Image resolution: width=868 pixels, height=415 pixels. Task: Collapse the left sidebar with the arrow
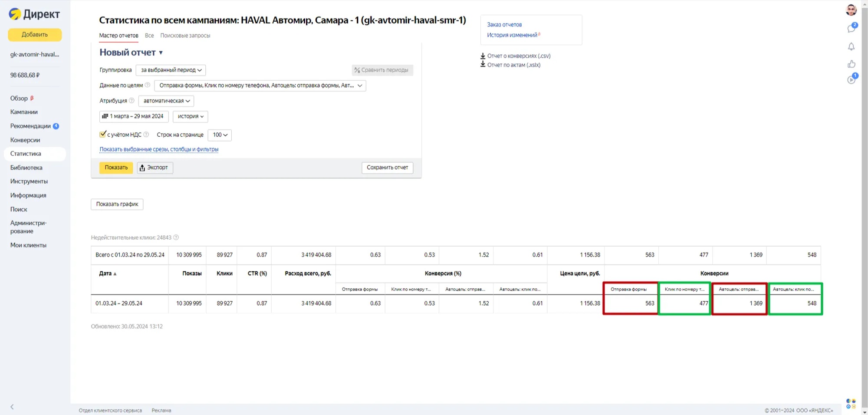pyautogui.click(x=12, y=407)
